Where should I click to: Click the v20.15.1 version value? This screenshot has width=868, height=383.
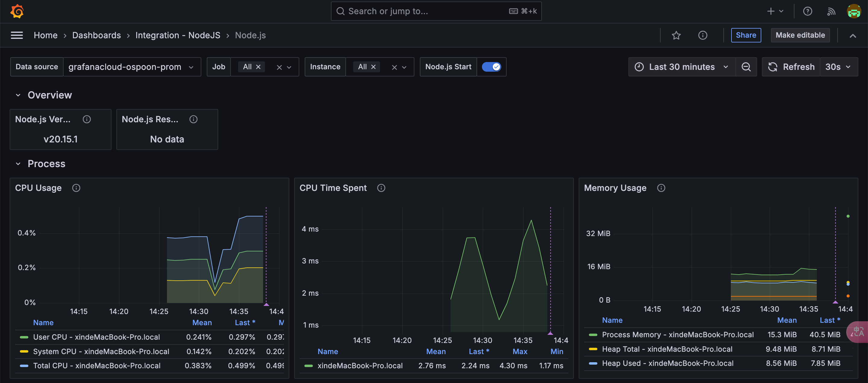coord(60,139)
